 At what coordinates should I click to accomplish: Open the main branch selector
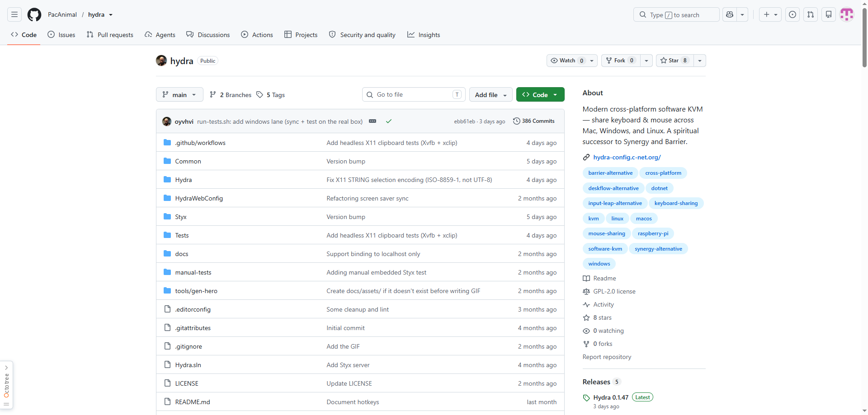(x=179, y=94)
